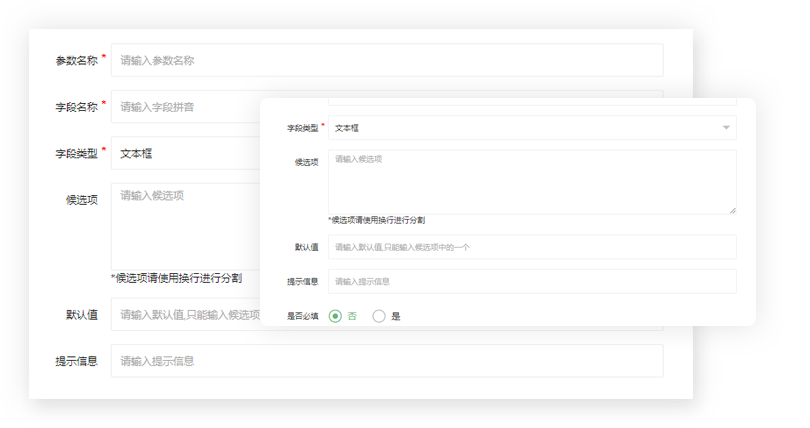Select the 否 radio button for 是否必填

click(335, 316)
